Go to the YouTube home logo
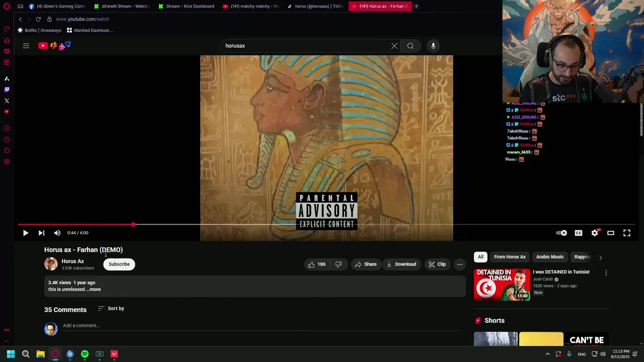The height and width of the screenshot is (362, 644). click(x=54, y=46)
